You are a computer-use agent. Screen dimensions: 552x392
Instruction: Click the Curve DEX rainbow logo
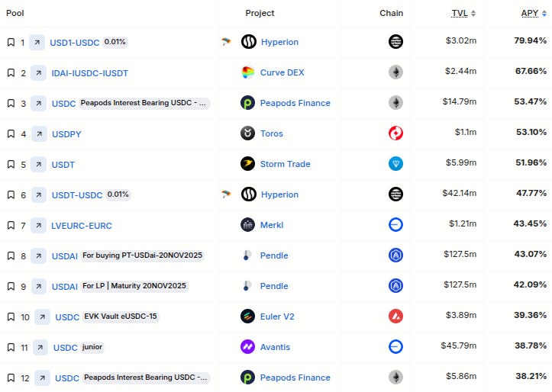(248, 72)
